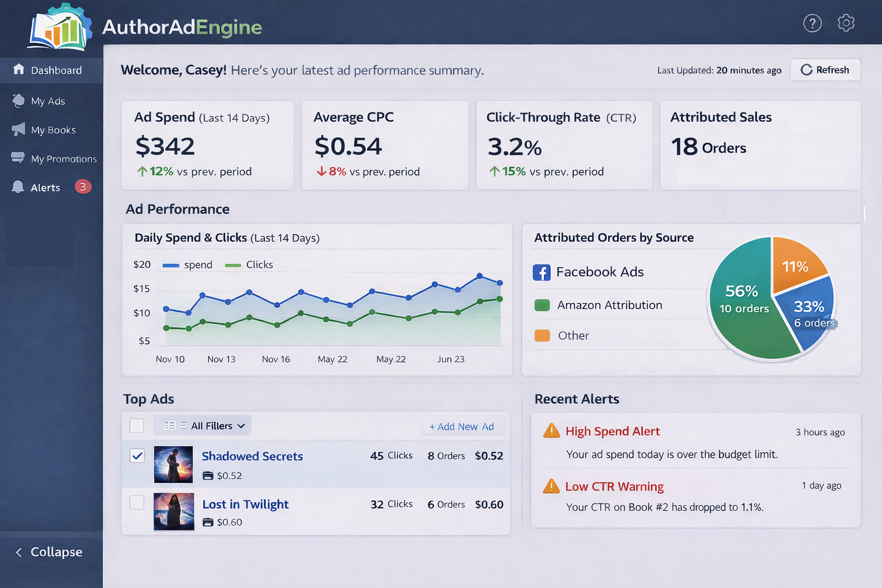Uncheck the Shadowed Secrets ad row
The height and width of the screenshot is (588, 882).
click(137, 455)
